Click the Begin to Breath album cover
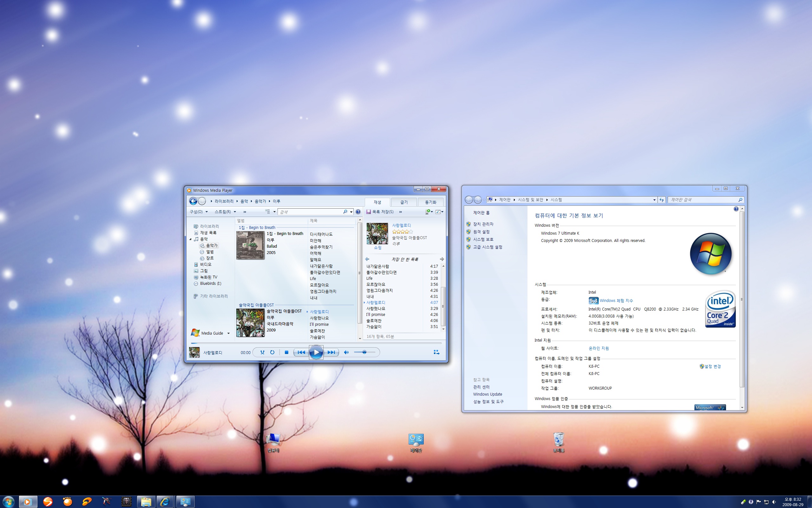Image resolution: width=812 pixels, height=508 pixels. [250, 245]
